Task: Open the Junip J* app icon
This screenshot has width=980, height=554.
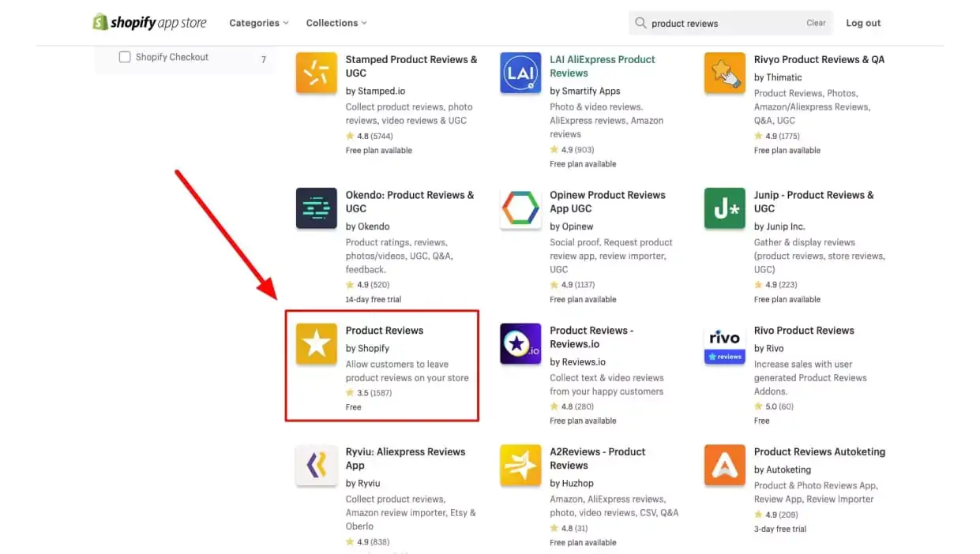Action: click(x=725, y=209)
